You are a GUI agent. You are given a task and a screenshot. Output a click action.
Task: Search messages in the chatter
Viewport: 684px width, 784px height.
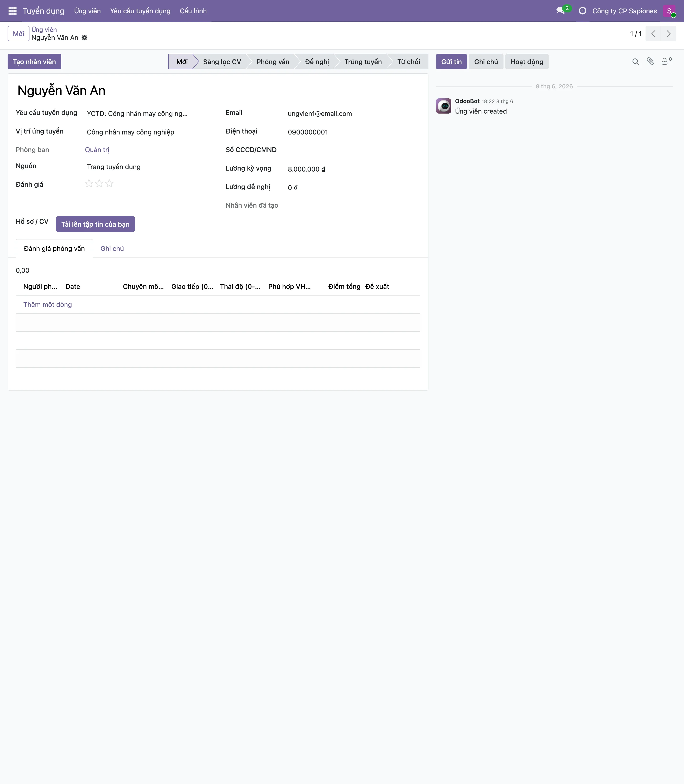(x=636, y=62)
